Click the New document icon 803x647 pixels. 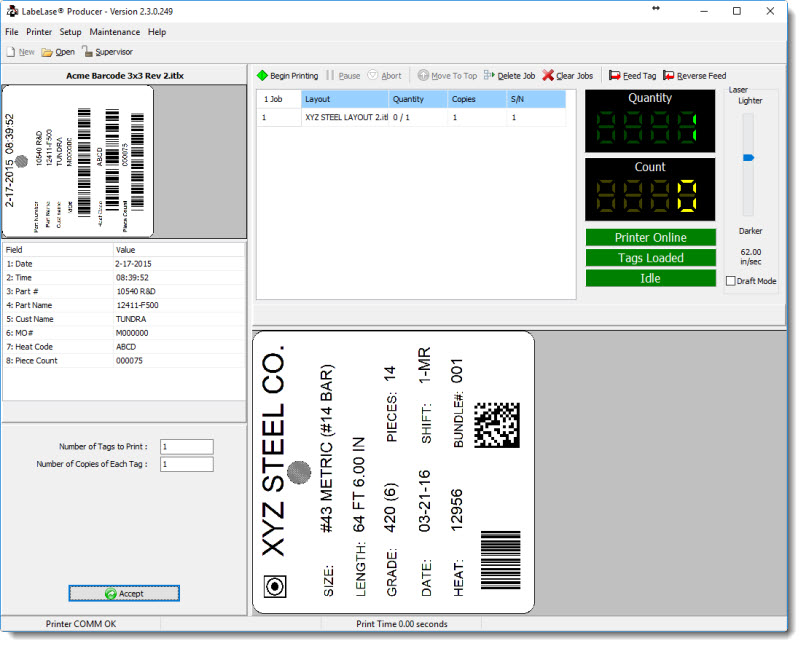(11, 52)
